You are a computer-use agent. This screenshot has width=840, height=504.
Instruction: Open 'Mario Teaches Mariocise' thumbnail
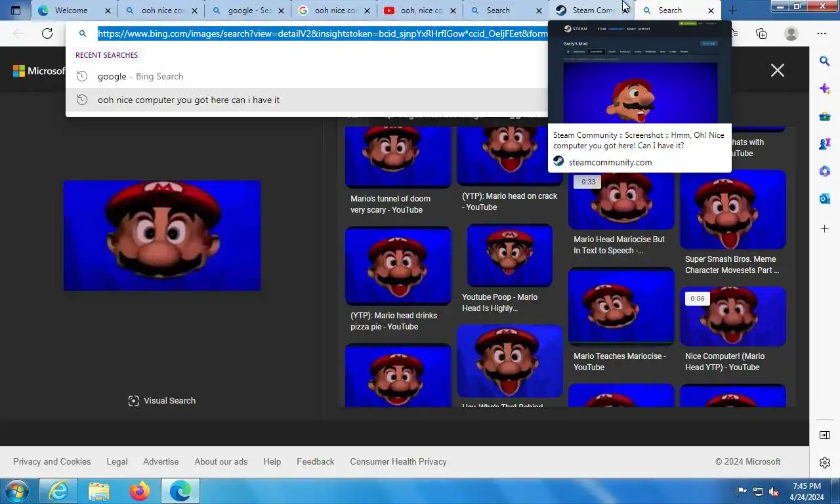621,306
